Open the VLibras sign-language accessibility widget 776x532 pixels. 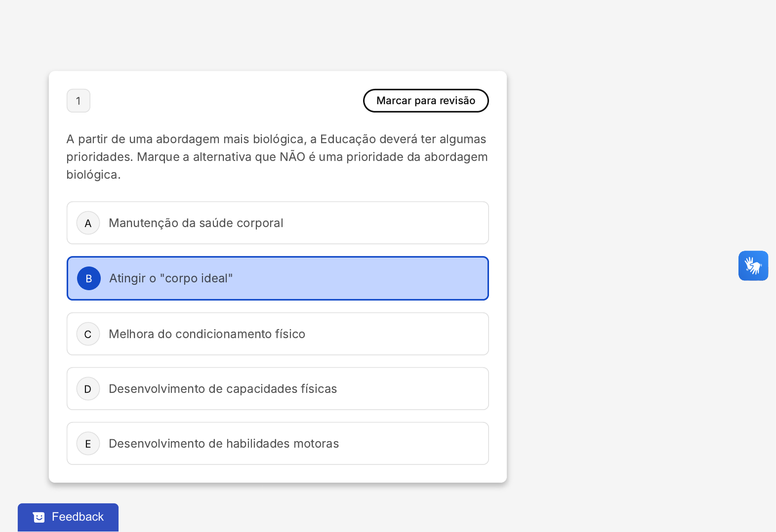753,266
